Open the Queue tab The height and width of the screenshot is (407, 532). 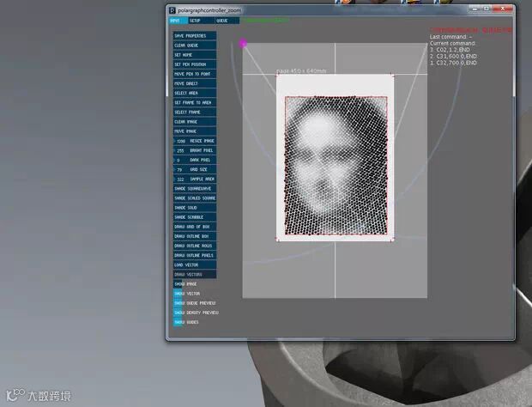227,21
